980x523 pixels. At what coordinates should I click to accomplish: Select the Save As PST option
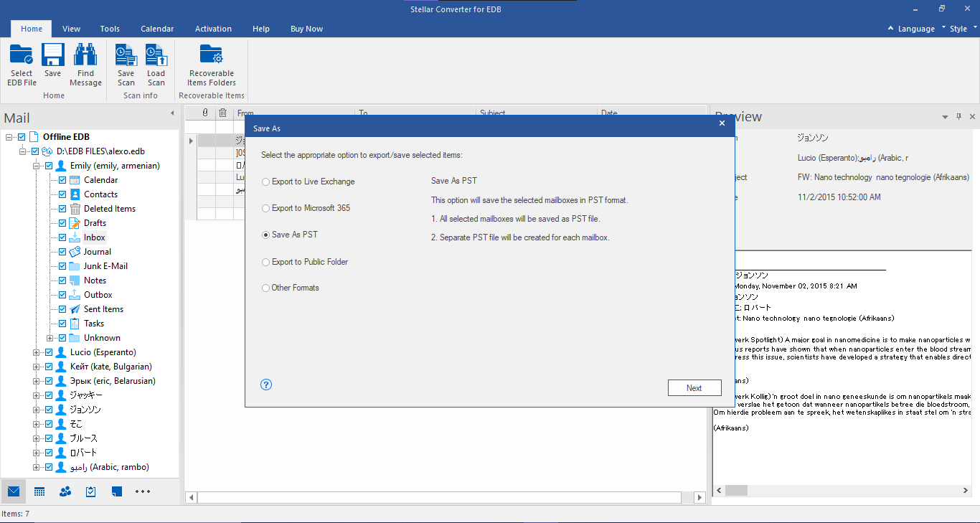point(290,235)
